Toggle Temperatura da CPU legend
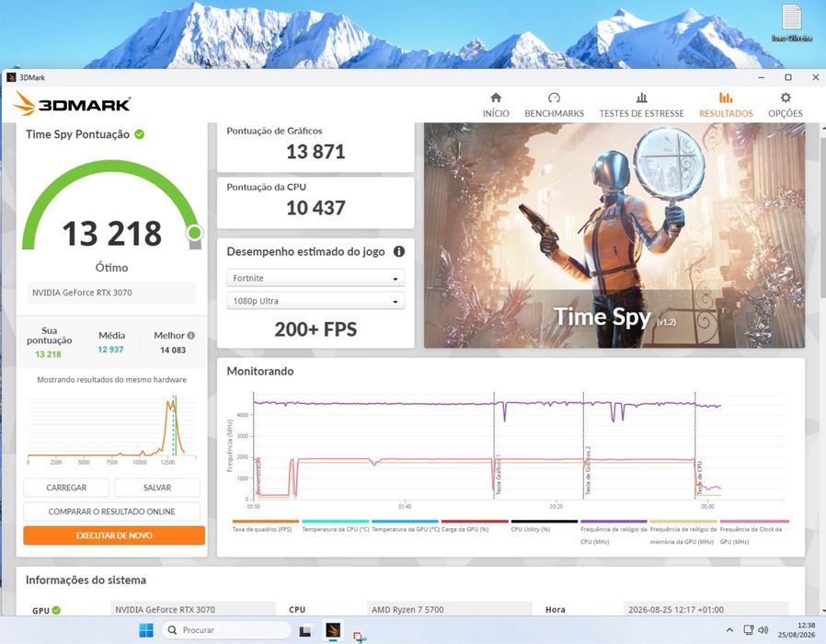This screenshot has height=644, width=826. 335,526
